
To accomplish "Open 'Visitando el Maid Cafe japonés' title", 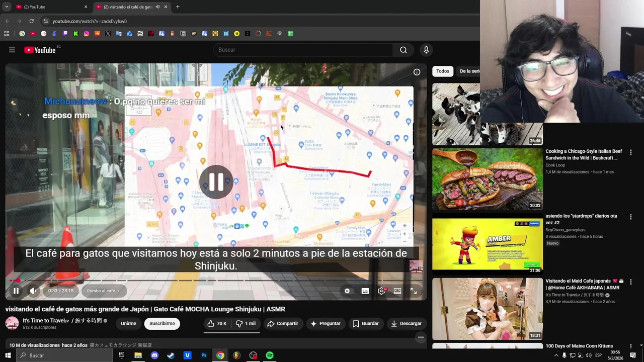I will pyautogui.click(x=585, y=285).
